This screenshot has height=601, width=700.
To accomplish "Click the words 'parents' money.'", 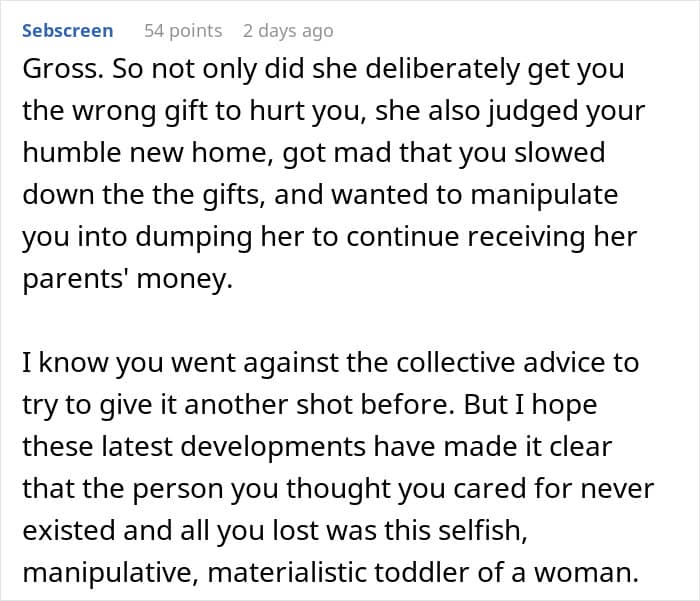I will coord(126,278).
